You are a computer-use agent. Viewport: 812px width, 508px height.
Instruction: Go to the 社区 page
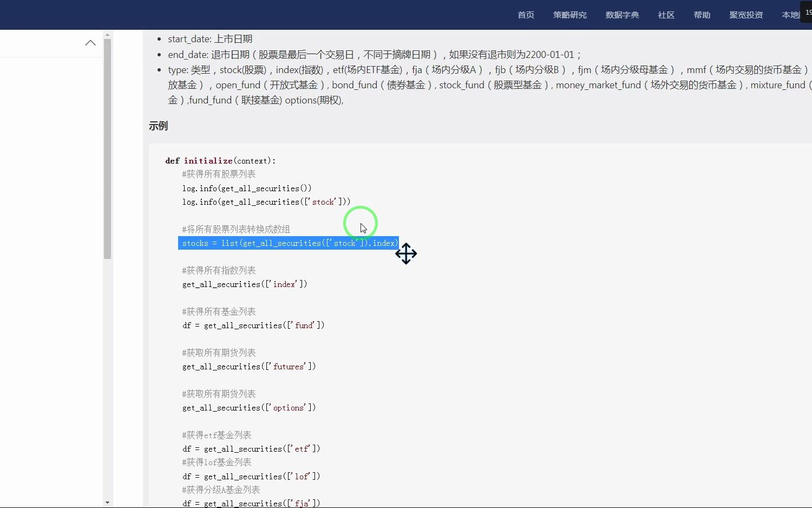pyautogui.click(x=666, y=15)
